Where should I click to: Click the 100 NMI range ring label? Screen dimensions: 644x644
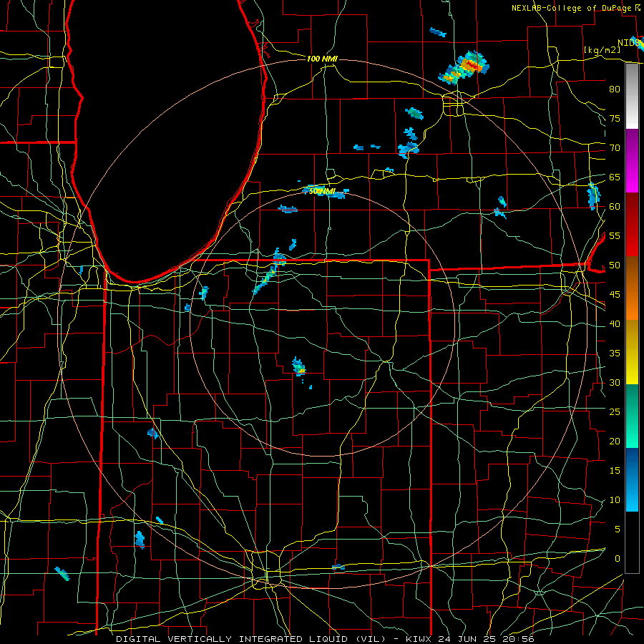click(322, 59)
